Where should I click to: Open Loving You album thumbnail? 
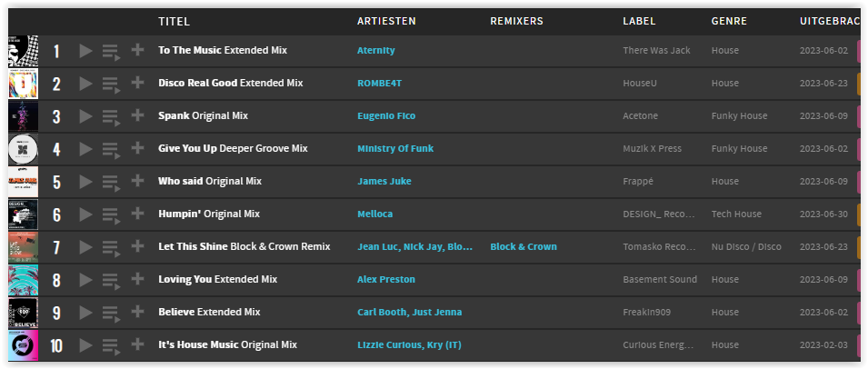pos(24,280)
